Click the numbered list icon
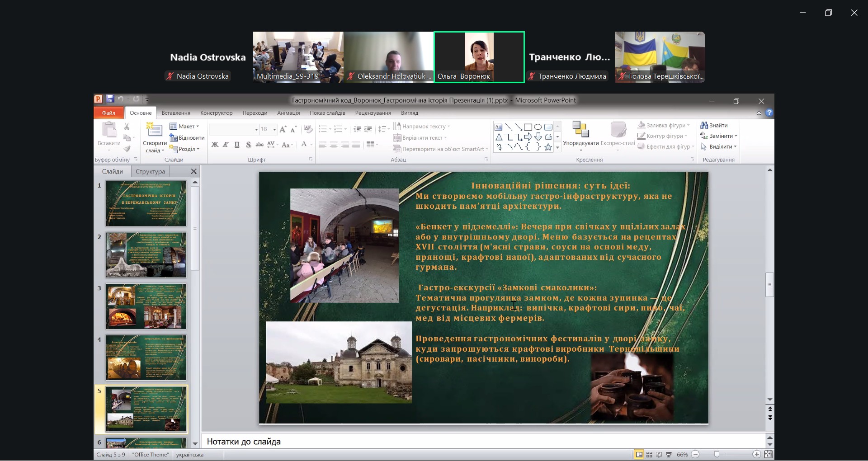This screenshot has width=868, height=461. click(338, 129)
